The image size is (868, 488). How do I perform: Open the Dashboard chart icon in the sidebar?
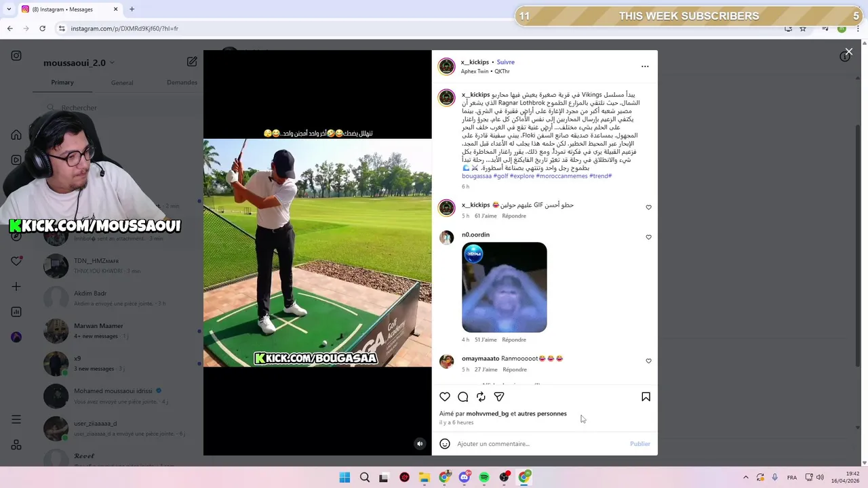point(16,312)
